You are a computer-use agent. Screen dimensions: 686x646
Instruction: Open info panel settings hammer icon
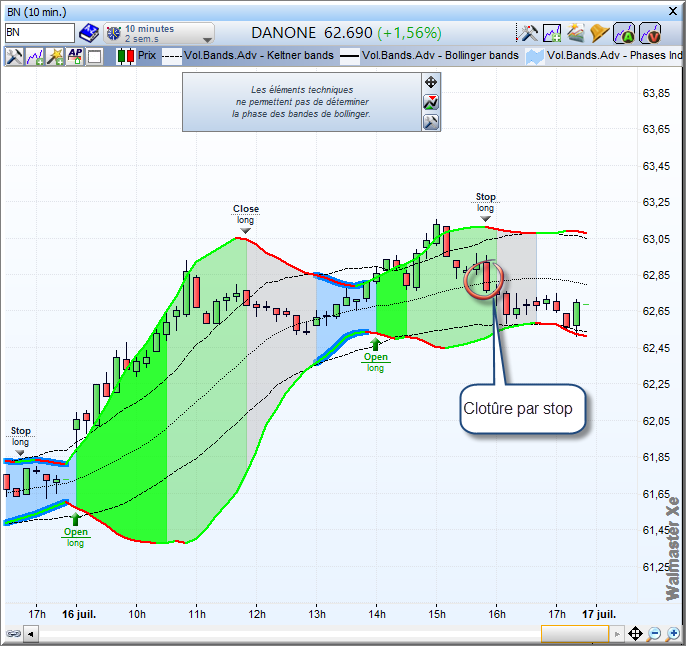point(431,122)
